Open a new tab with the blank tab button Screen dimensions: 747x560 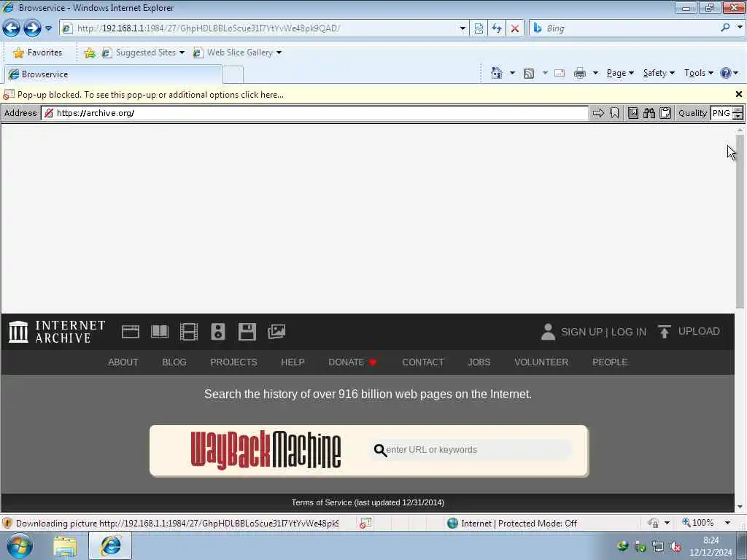point(233,75)
